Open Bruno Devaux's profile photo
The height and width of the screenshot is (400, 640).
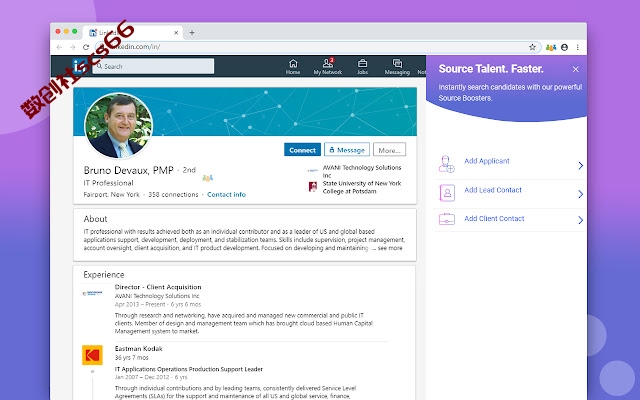click(118, 125)
